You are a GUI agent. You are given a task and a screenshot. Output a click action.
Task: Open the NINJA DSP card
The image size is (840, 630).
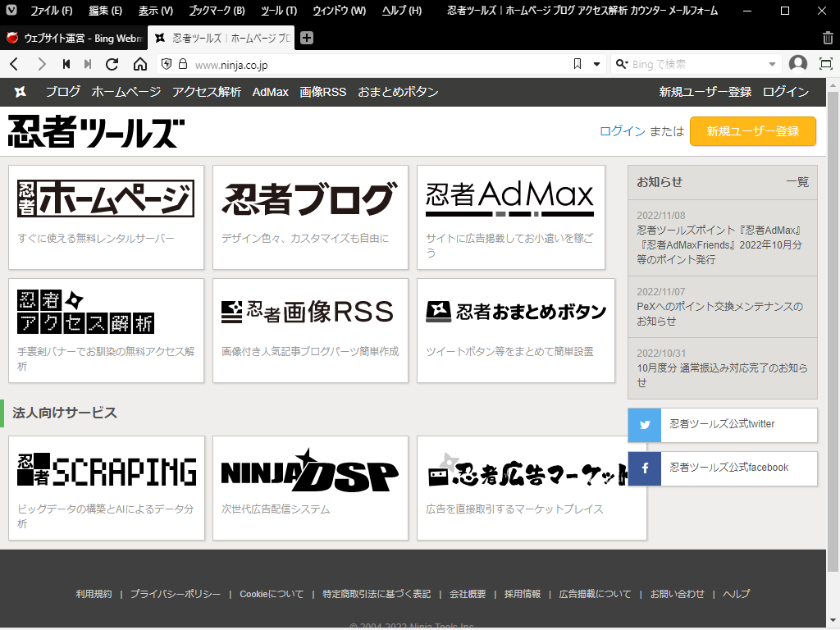tap(310, 487)
